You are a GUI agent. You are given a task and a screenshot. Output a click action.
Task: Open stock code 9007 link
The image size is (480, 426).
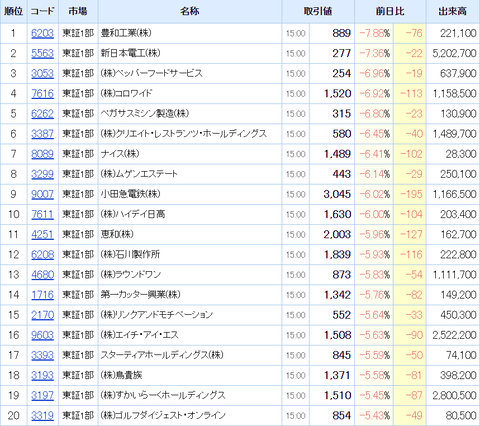(x=42, y=194)
